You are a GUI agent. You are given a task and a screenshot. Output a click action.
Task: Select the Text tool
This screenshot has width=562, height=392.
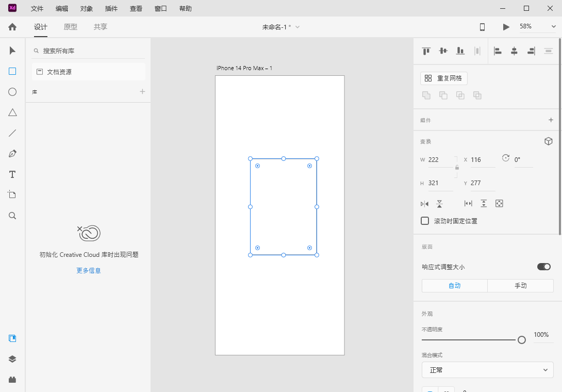pyautogui.click(x=12, y=174)
